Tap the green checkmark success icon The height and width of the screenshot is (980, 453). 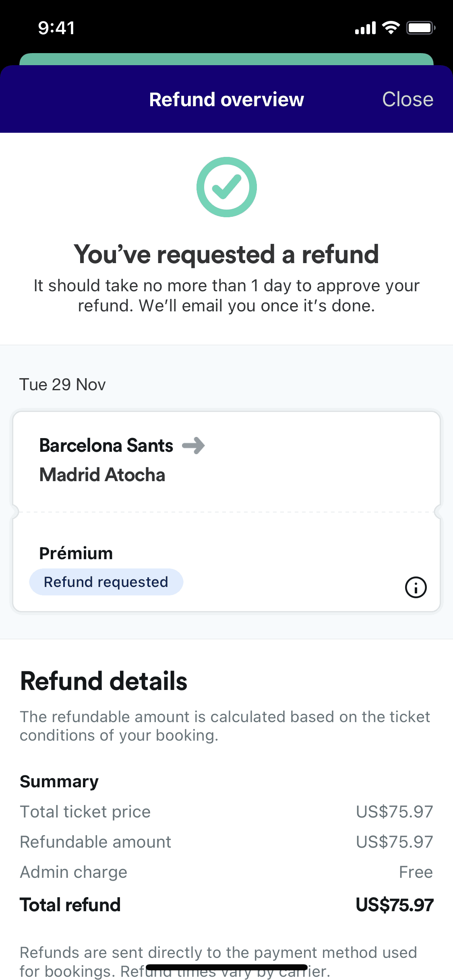pyautogui.click(x=226, y=187)
